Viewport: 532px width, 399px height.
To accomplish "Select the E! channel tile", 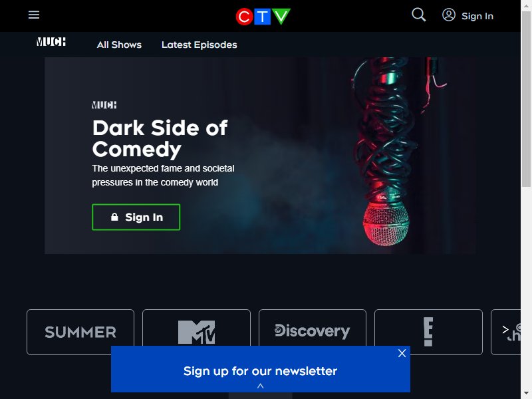I will 428,332.
